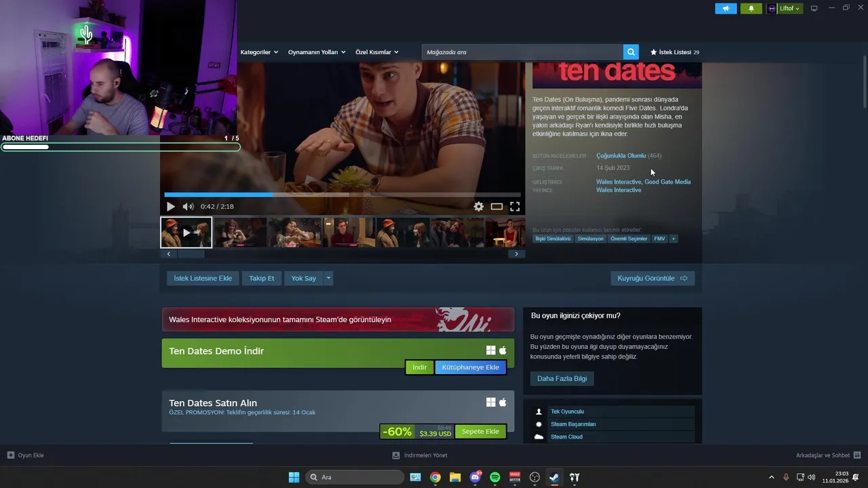This screenshot has width=868, height=488.
Task: Open the Kategoriler menu
Action: 259,52
